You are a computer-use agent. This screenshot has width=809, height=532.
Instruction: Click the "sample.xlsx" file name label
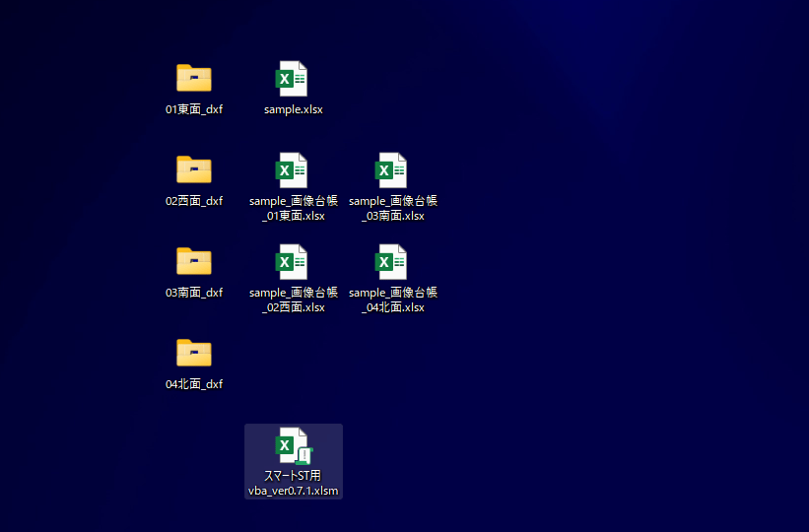293,109
